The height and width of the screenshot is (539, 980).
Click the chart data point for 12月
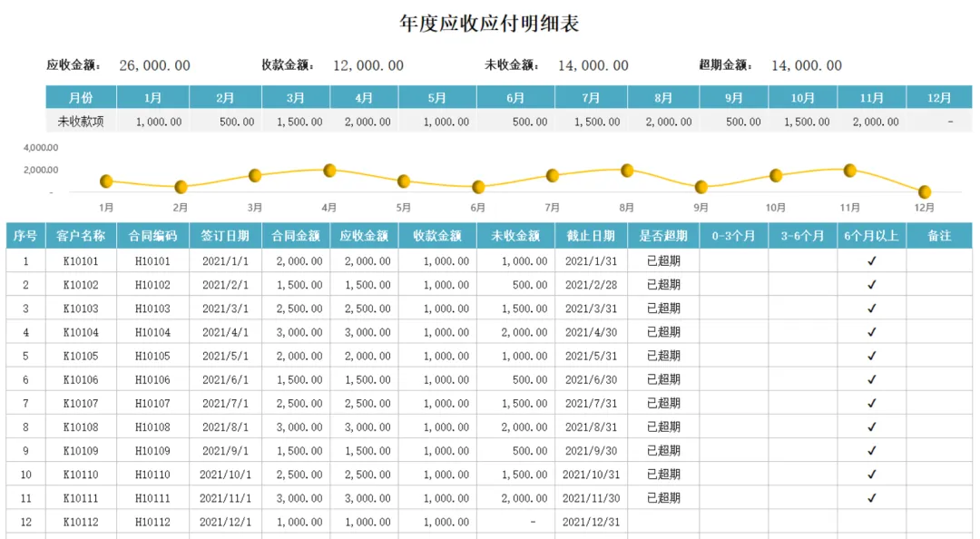tap(925, 192)
